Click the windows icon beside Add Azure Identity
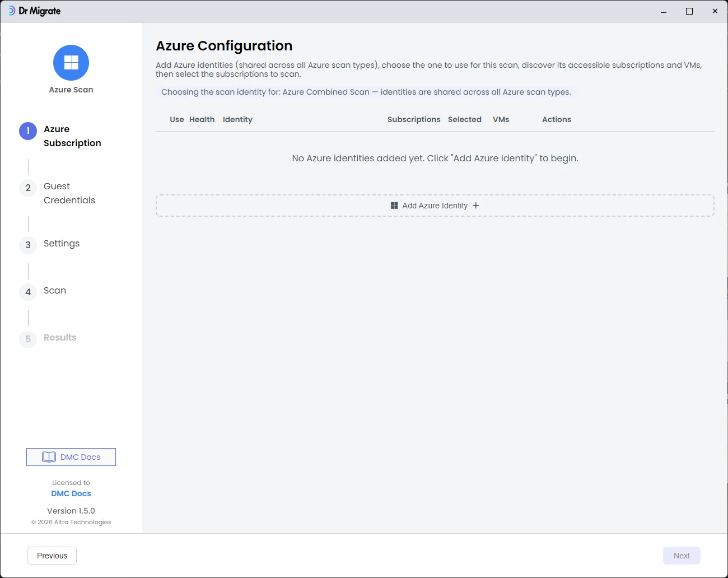Viewport: 728px width, 578px height. (x=394, y=206)
